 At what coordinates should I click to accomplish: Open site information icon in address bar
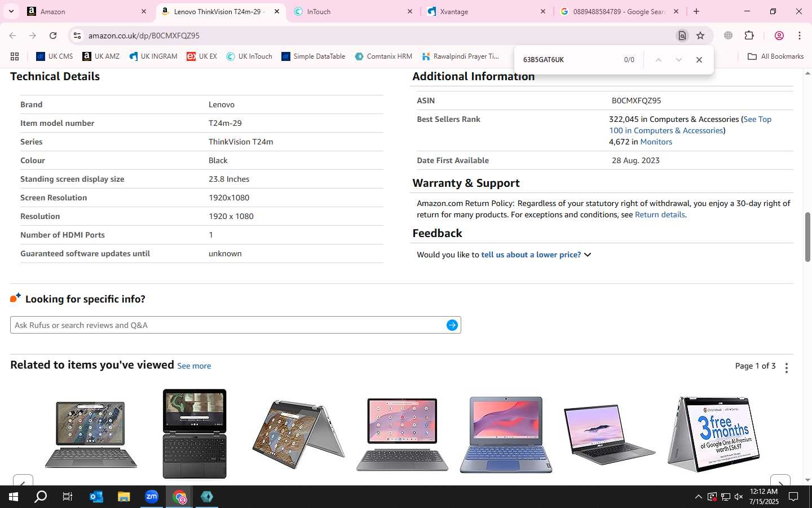pyautogui.click(x=77, y=36)
